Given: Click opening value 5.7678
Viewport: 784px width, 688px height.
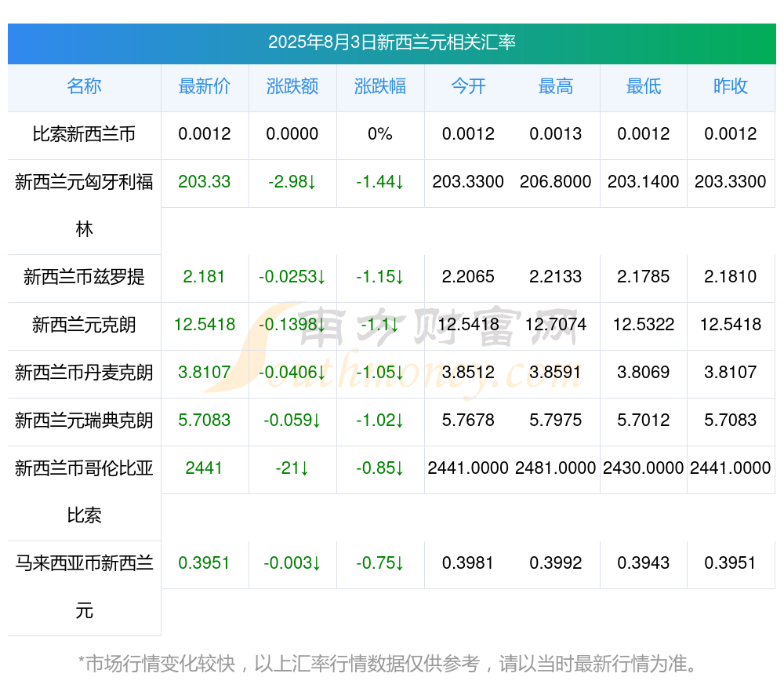Looking at the screenshot, I should pyautogui.click(x=468, y=420).
